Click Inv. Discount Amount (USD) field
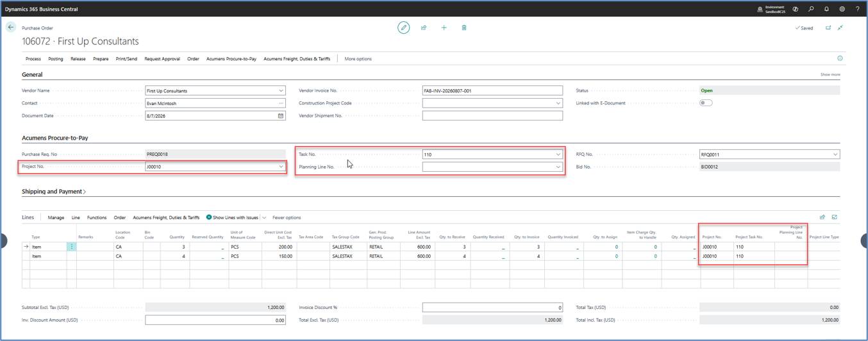868x341 pixels. pos(215,320)
